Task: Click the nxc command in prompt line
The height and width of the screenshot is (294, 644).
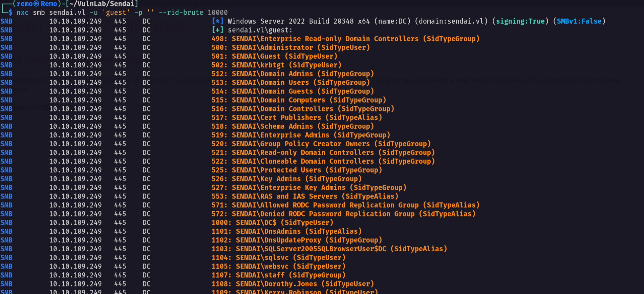Action: pos(23,13)
